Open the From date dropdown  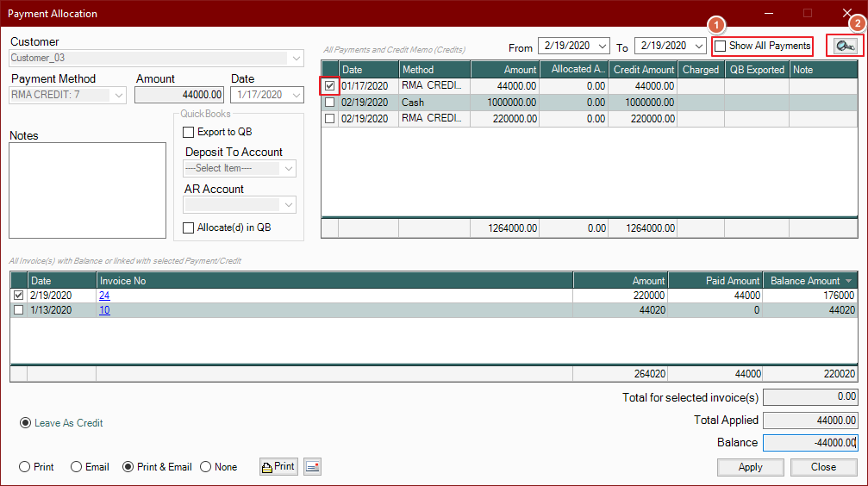click(603, 46)
